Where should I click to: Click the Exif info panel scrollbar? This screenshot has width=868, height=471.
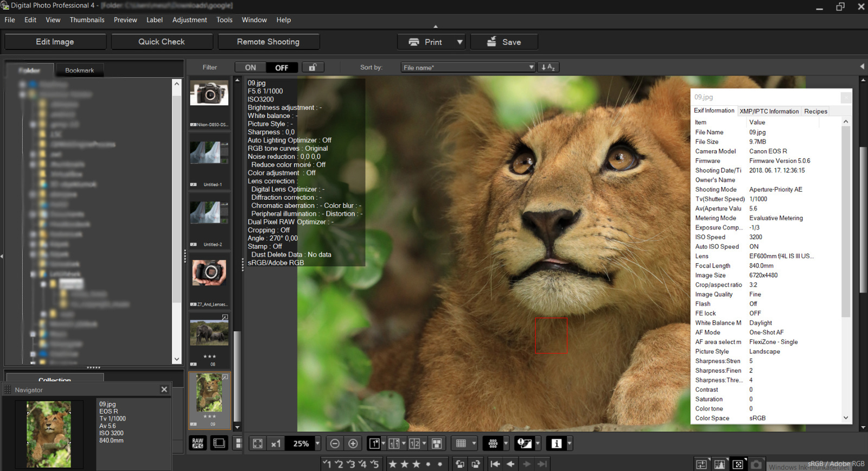click(x=846, y=222)
